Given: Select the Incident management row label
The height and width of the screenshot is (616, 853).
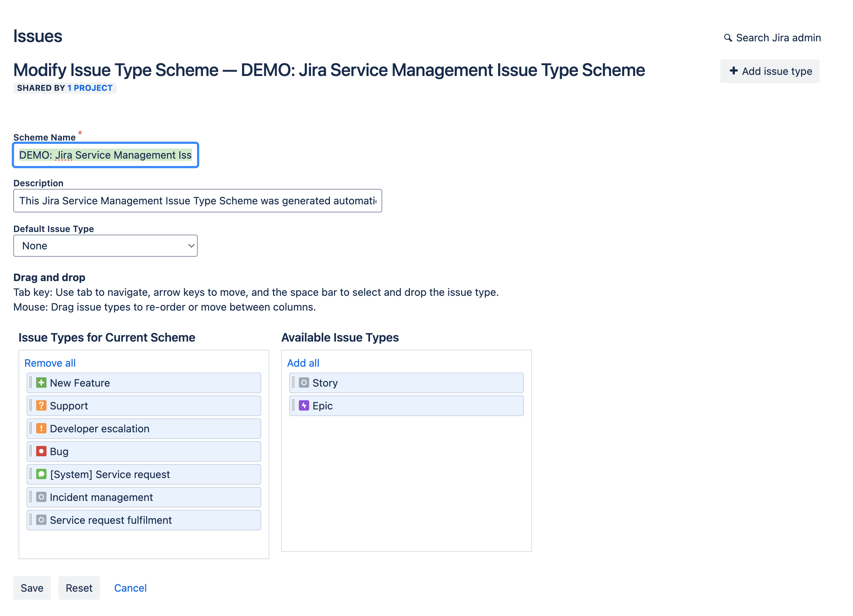Looking at the screenshot, I should [101, 498].
